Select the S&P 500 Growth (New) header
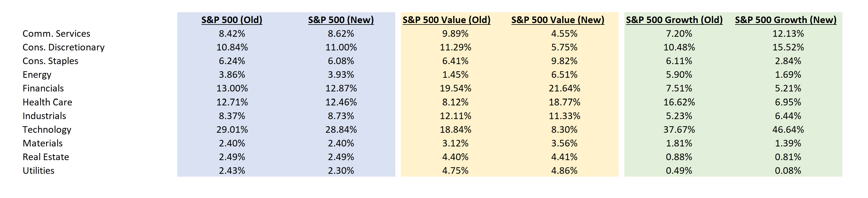The image size is (868, 198). tap(785, 20)
